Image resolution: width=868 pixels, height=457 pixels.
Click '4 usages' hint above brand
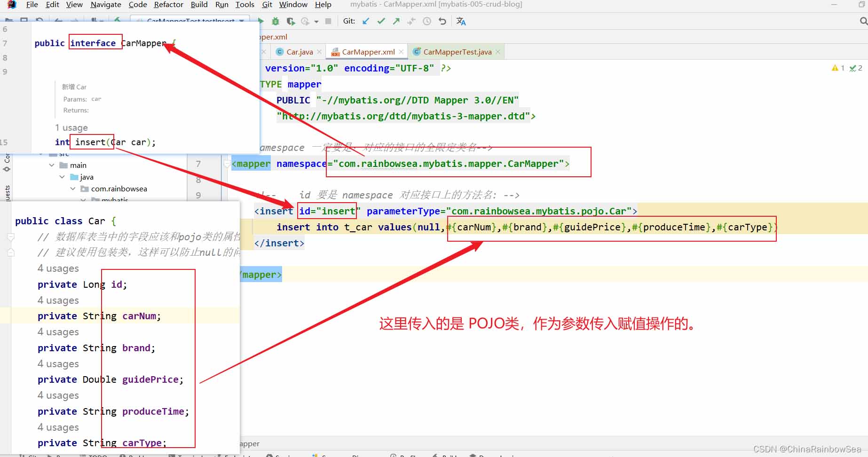58,332
